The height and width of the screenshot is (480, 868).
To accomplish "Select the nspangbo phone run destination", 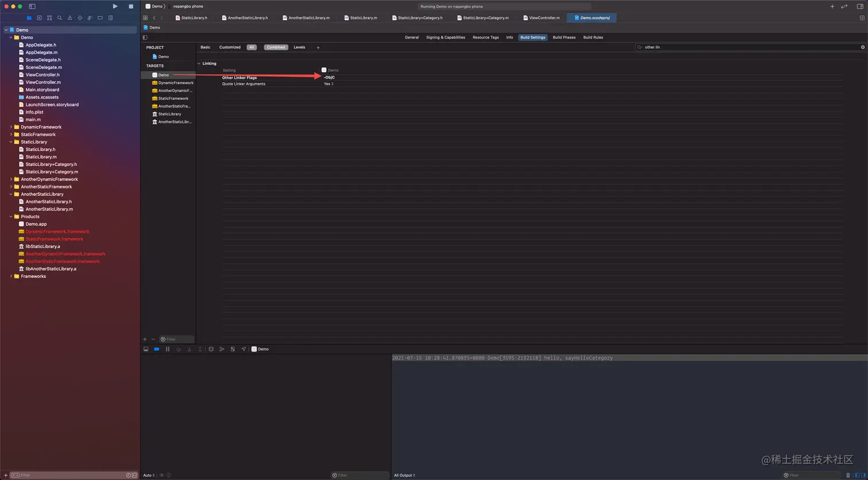I will 188,6.
